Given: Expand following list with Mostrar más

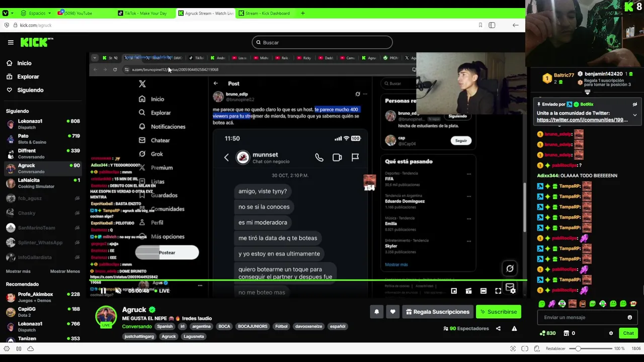Looking at the screenshot, I should (x=18, y=271).
